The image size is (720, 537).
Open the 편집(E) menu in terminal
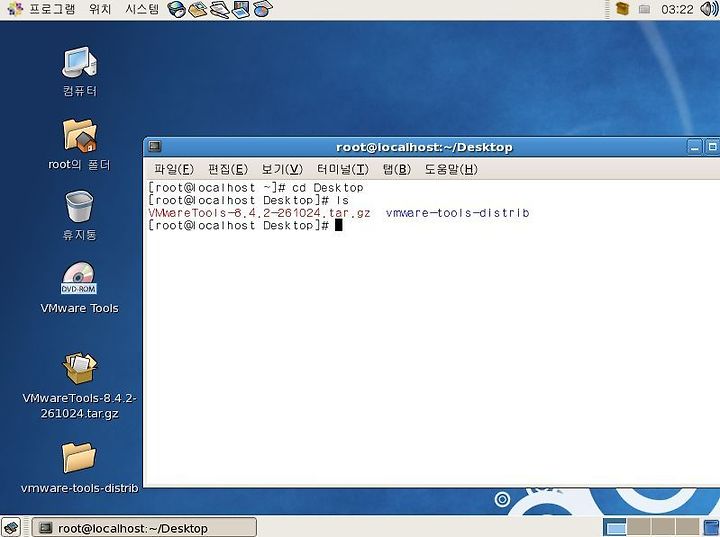(x=228, y=170)
